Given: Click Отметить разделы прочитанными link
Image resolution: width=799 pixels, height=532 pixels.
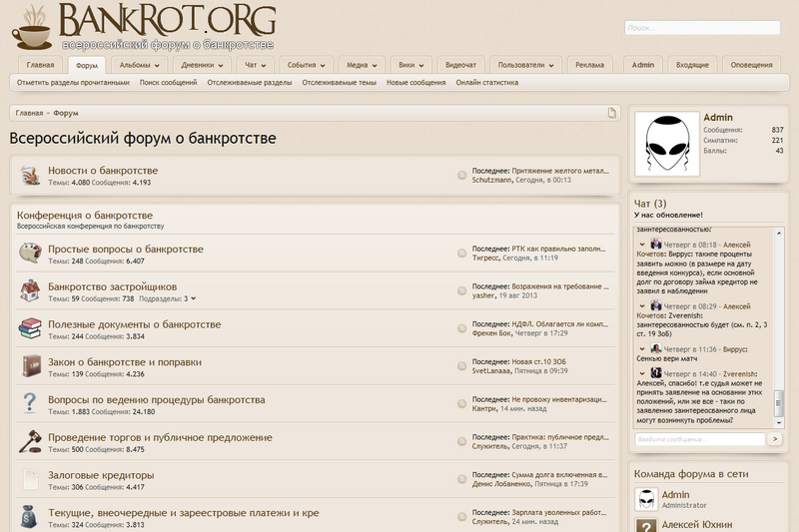Looking at the screenshot, I should (73, 83).
